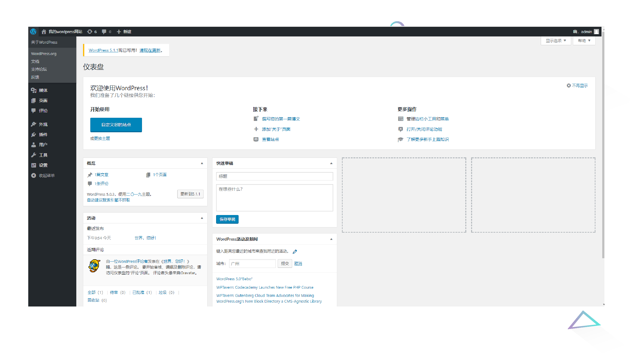Click the comment-off icon beside 打开/关闭评论功能
644x362 pixels.
(x=401, y=129)
